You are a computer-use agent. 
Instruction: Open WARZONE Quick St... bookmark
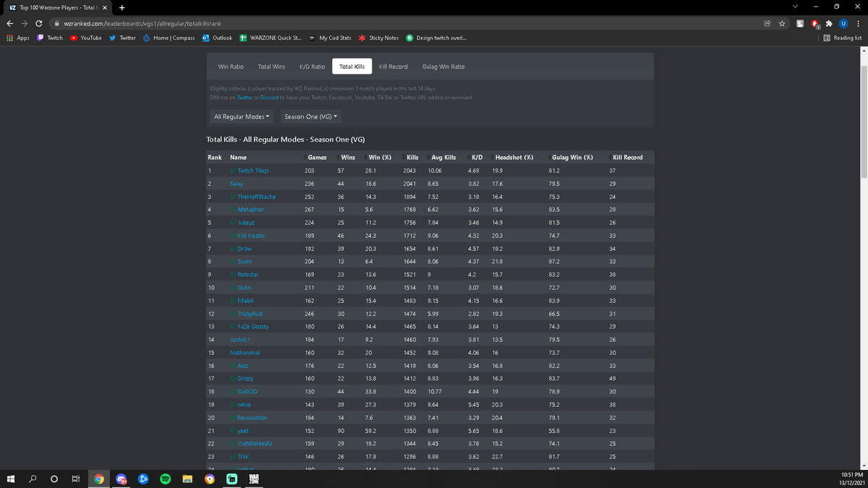271,38
